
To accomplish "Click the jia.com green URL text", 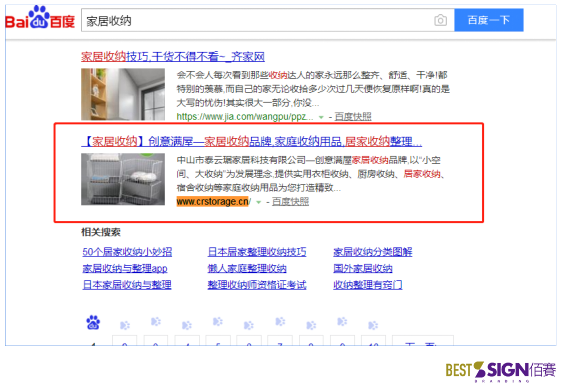I will pos(245,116).
